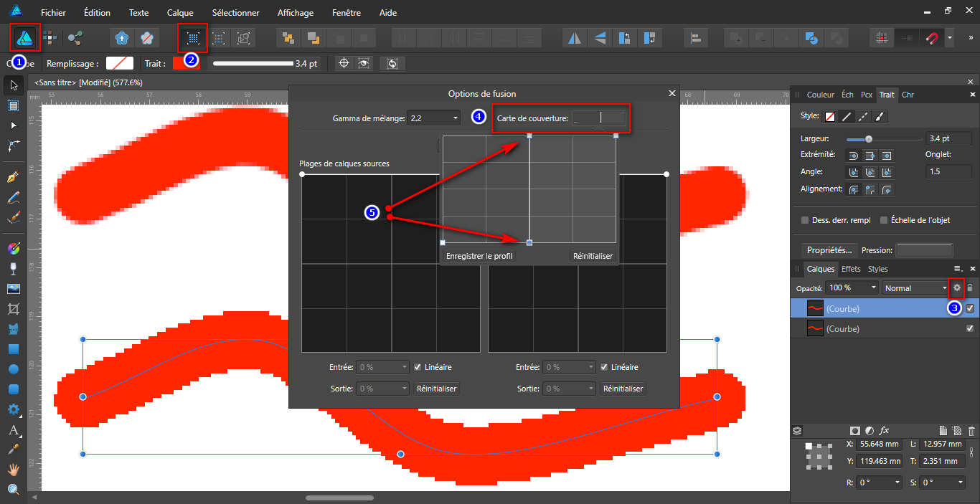980x504 pixels.
Task: Toggle left Linéaire checkbox in fusion dialog
Action: (418, 367)
